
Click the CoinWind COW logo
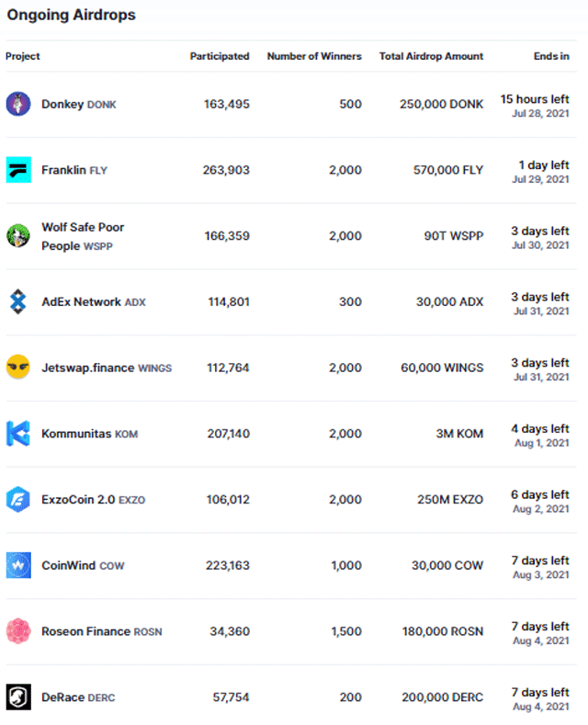coord(18,565)
